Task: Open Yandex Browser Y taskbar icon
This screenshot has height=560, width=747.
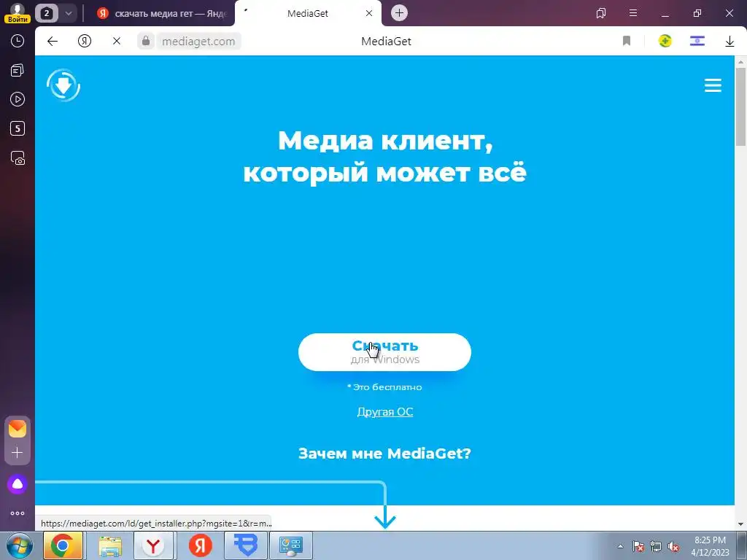Action: tap(153, 545)
